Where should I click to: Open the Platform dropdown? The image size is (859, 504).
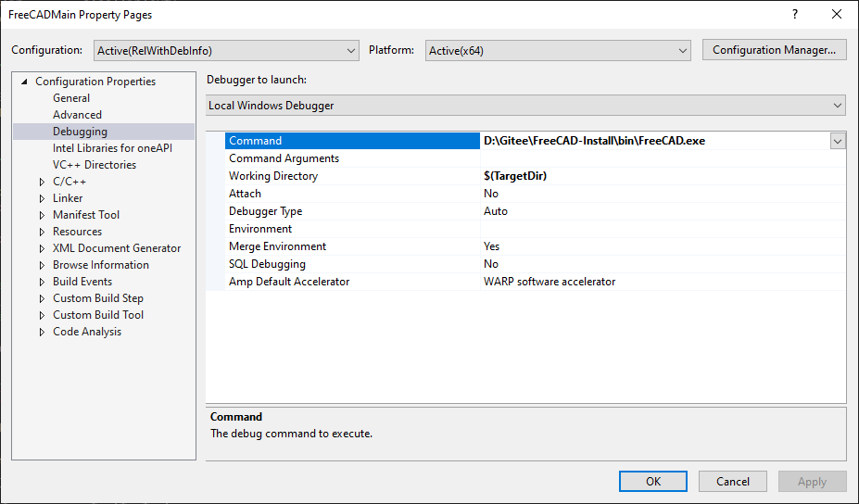click(558, 51)
